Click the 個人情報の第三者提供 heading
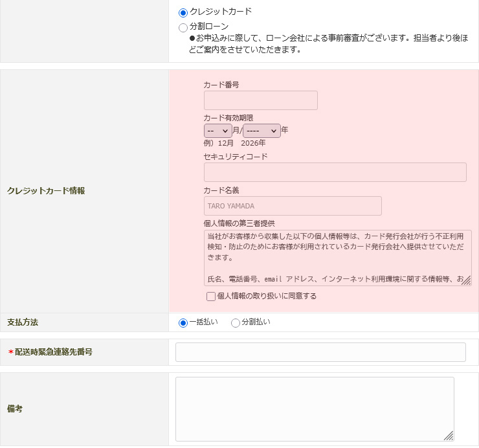This screenshot has height=448, width=479. pyautogui.click(x=240, y=223)
